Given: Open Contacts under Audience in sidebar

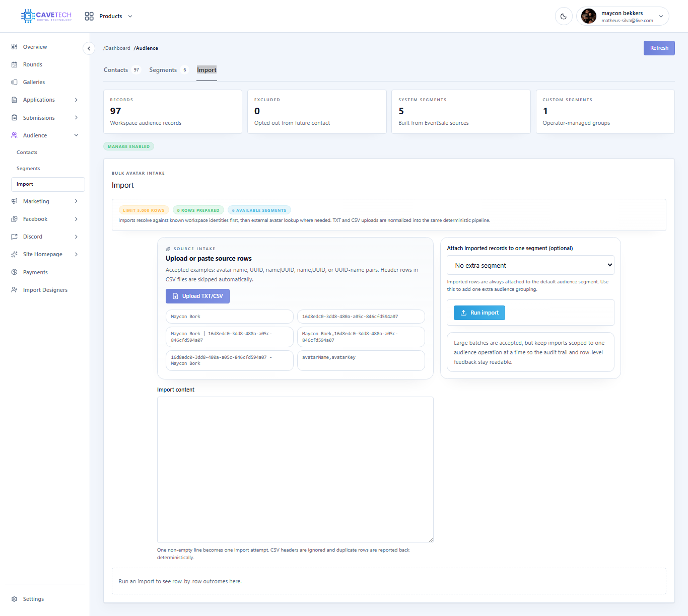Looking at the screenshot, I should point(48,152).
